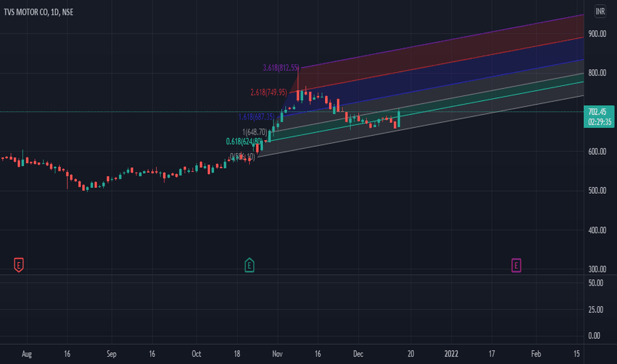Click the 400.00 price axis label

coord(597,230)
